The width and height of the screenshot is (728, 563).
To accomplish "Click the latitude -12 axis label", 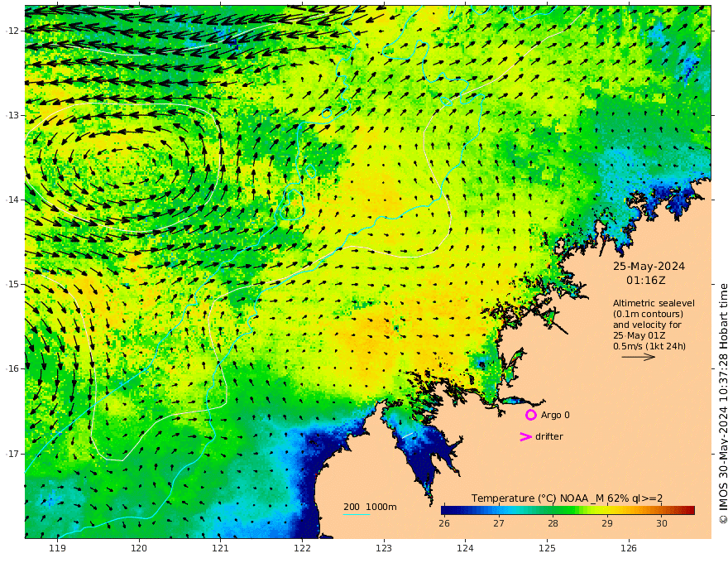I will [12, 31].
